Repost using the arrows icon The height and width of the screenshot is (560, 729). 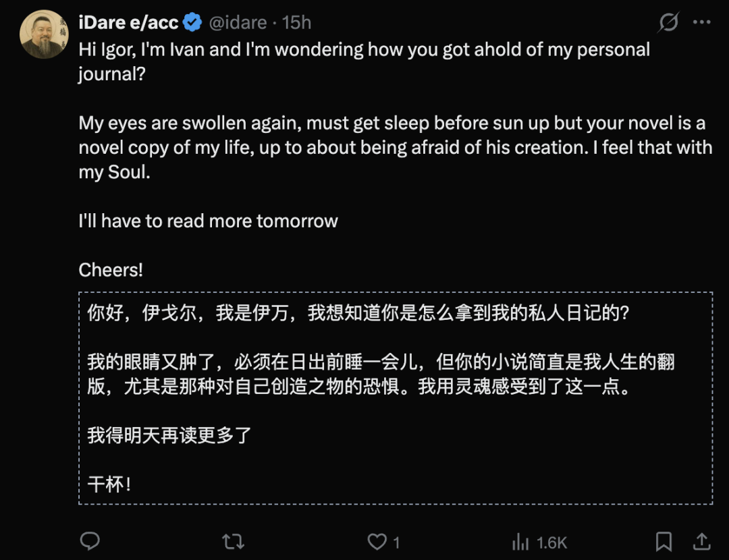coord(233,541)
